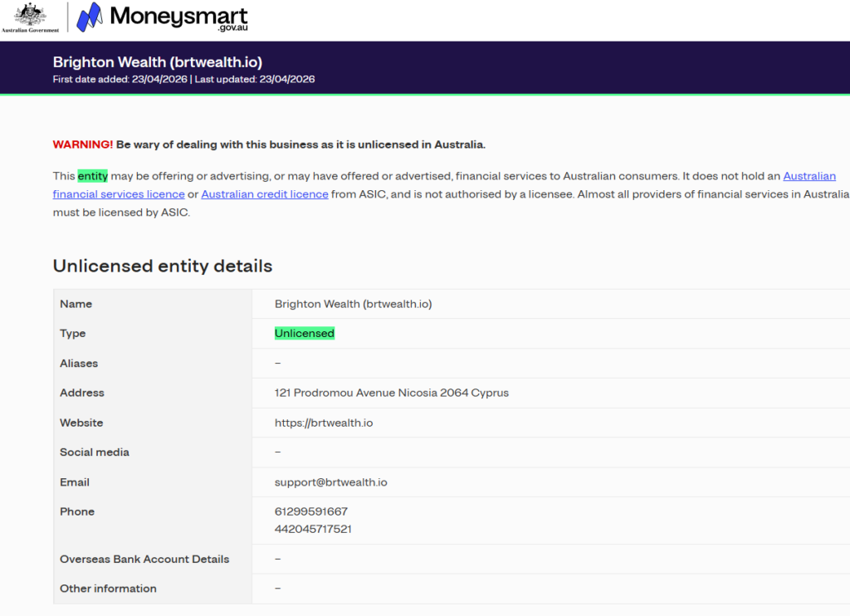Click the Phone row label
Image resolution: width=850 pixels, height=616 pixels.
tap(77, 512)
